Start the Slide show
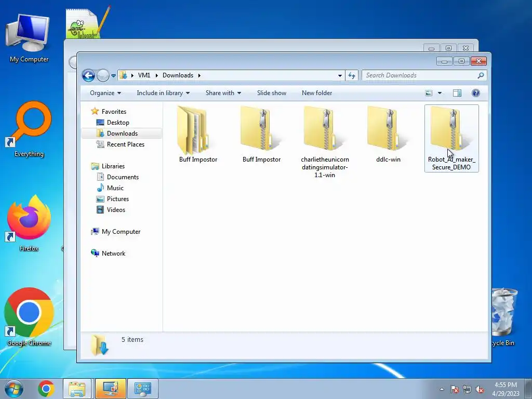This screenshot has height=399, width=532. [271, 93]
